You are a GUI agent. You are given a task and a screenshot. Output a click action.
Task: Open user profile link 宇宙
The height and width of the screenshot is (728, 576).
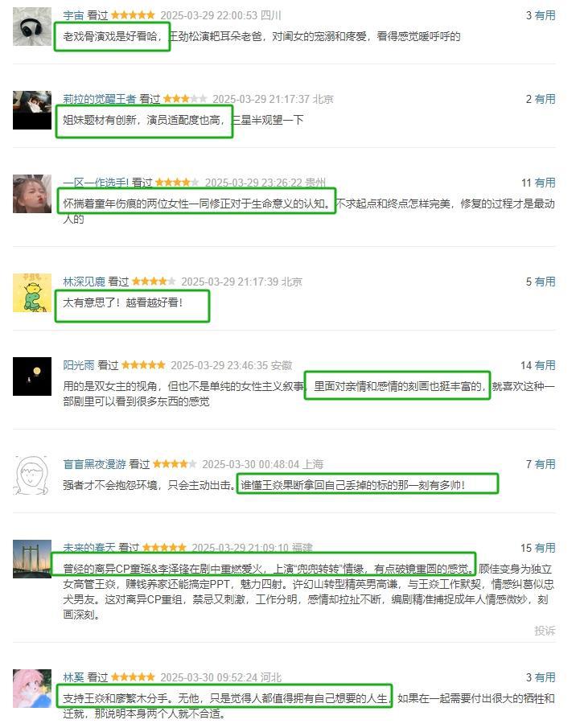[73, 15]
